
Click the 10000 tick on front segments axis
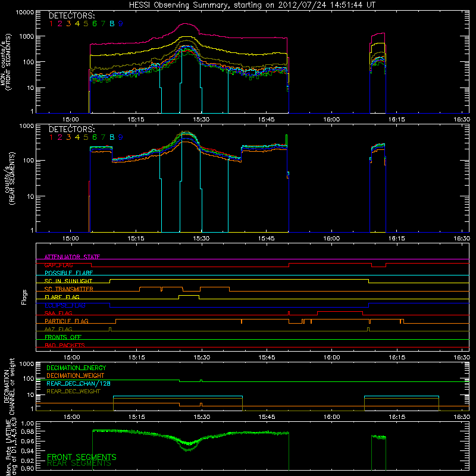coord(25,12)
